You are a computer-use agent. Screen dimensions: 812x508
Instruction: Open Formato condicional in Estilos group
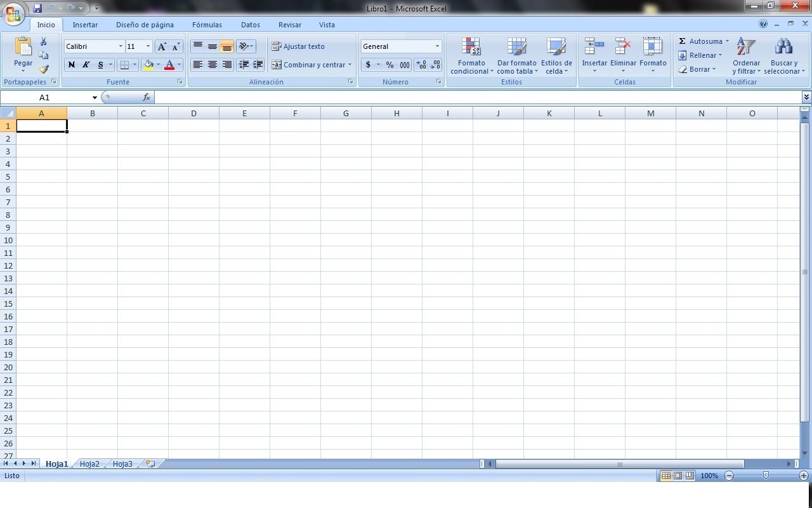coord(471,56)
